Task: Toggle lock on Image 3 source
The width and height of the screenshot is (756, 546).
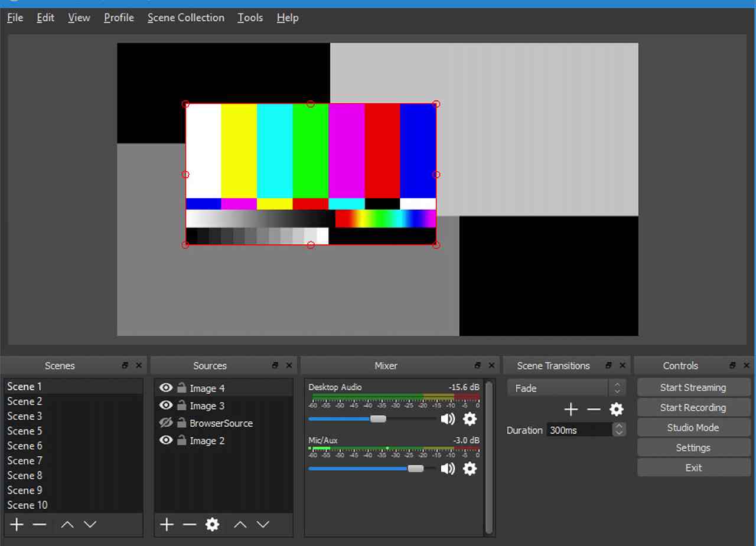Action: point(182,406)
